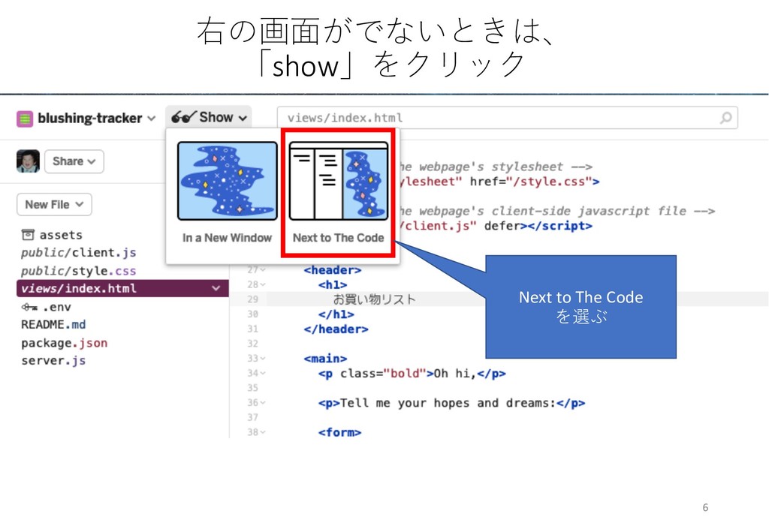Image resolution: width=769 pixels, height=532 pixels.
Task: Open public/style.css file
Action: (x=78, y=271)
